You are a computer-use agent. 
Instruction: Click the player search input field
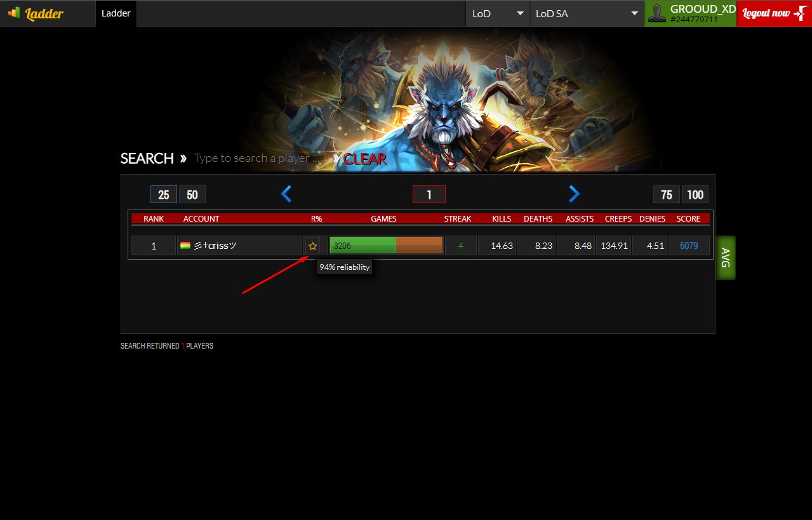click(x=258, y=158)
